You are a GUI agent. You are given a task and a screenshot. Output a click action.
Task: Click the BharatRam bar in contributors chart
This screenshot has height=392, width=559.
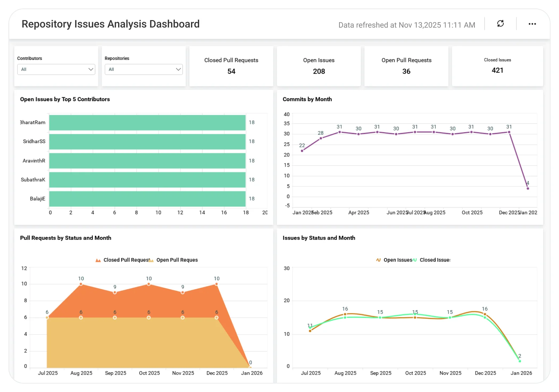coord(147,122)
